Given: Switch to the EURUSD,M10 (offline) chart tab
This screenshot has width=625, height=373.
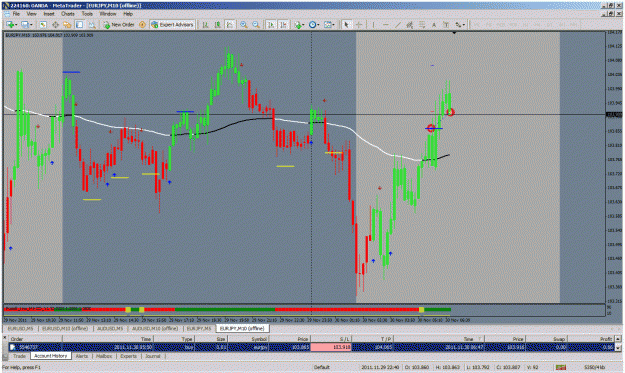Looking at the screenshot, I should tap(65, 328).
